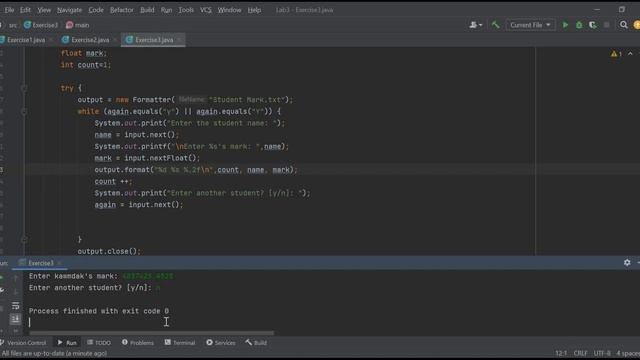The image size is (640, 360).
Task: Close the Exercise1.java tab
Action: tap(51, 40)
